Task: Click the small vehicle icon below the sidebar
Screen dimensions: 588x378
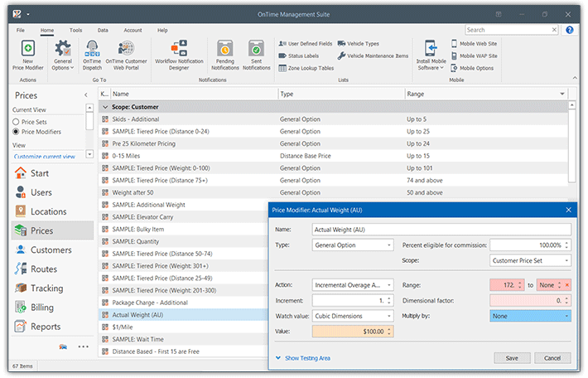Action: coord(63,346)
